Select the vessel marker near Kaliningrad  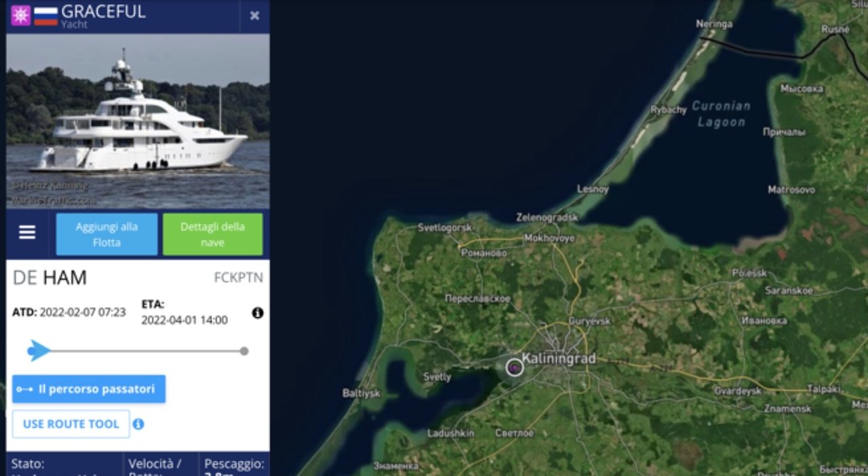click(x=515, y=368)
